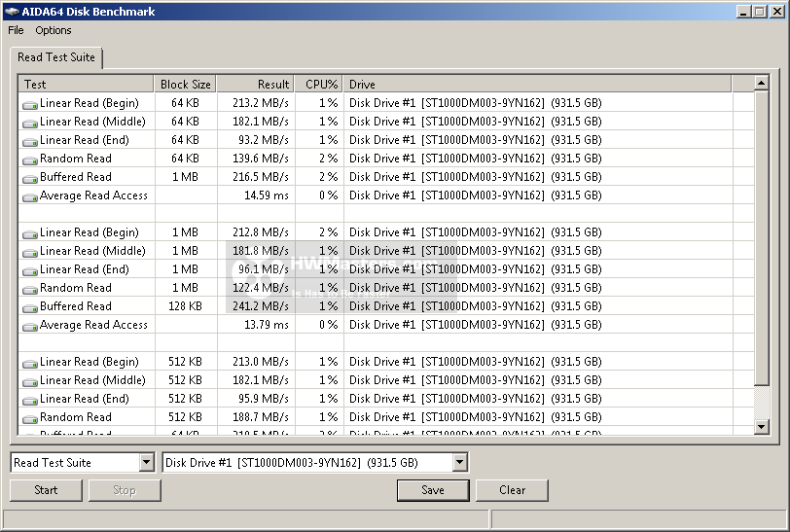Click the scrollbar down arrow

761,427
